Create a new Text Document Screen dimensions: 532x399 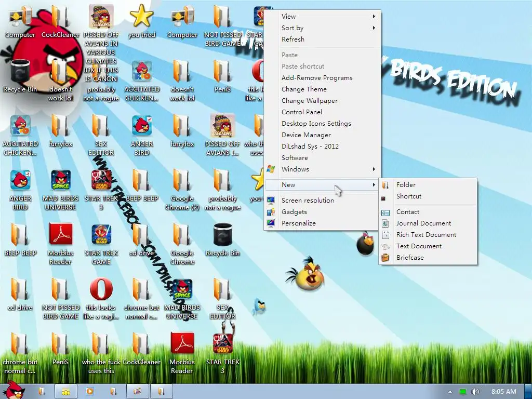coord(428,246)
